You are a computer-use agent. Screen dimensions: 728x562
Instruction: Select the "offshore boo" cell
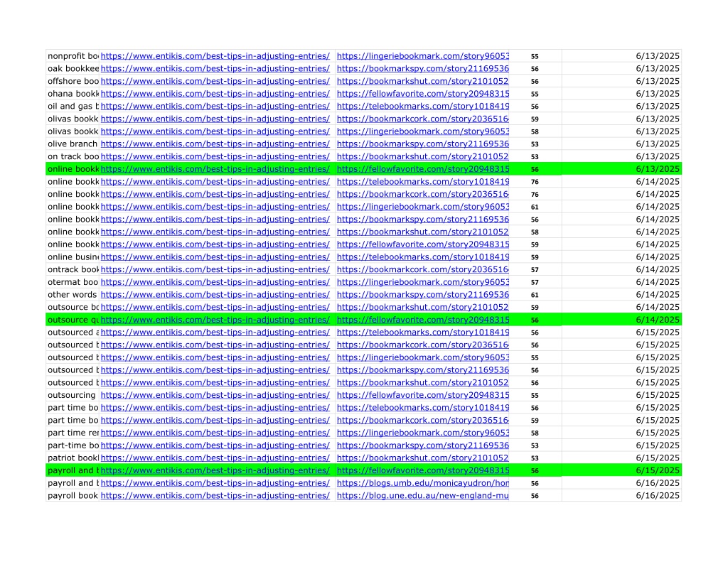click(73, 81)
